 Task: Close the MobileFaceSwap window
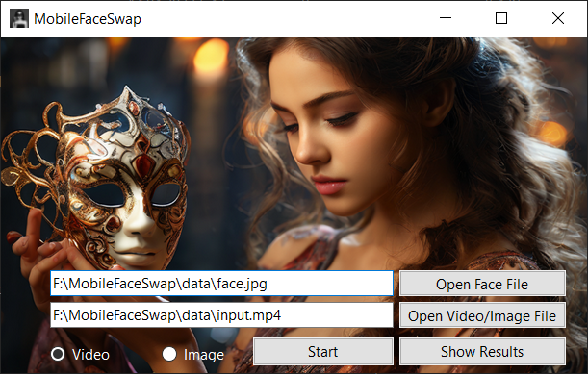click(558, 18)
